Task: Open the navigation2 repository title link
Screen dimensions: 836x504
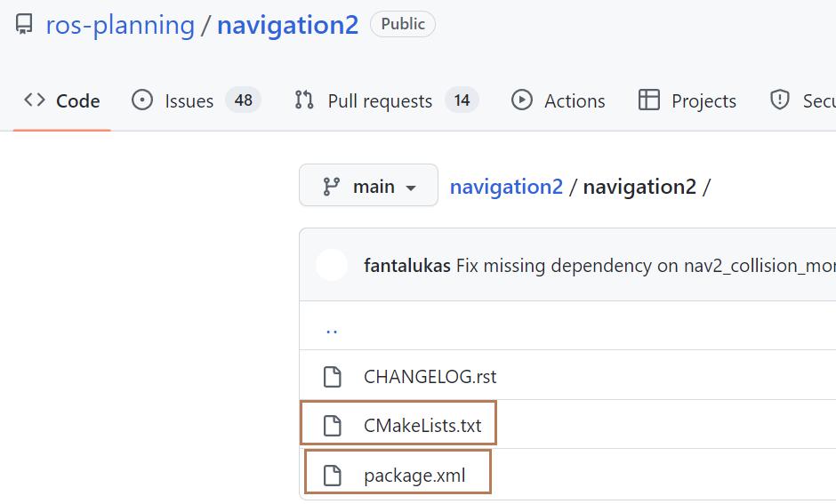Action: pos(288,25)
